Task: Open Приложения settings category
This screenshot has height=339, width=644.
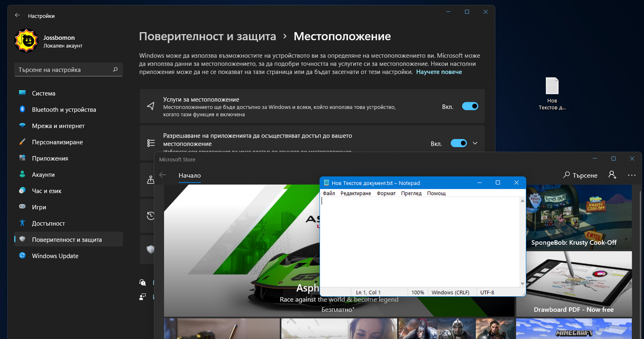Action: tap(68, 158)
